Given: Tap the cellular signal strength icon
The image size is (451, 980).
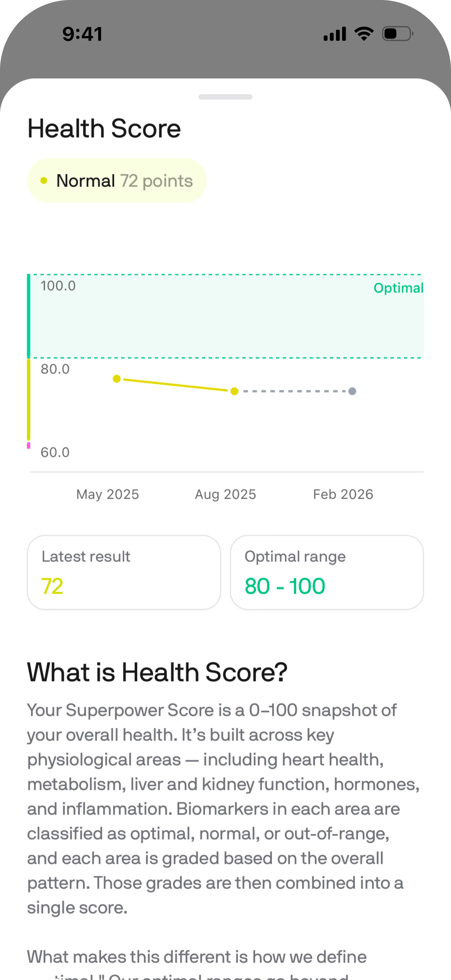Looking at the screenshot, I should 335,34.
